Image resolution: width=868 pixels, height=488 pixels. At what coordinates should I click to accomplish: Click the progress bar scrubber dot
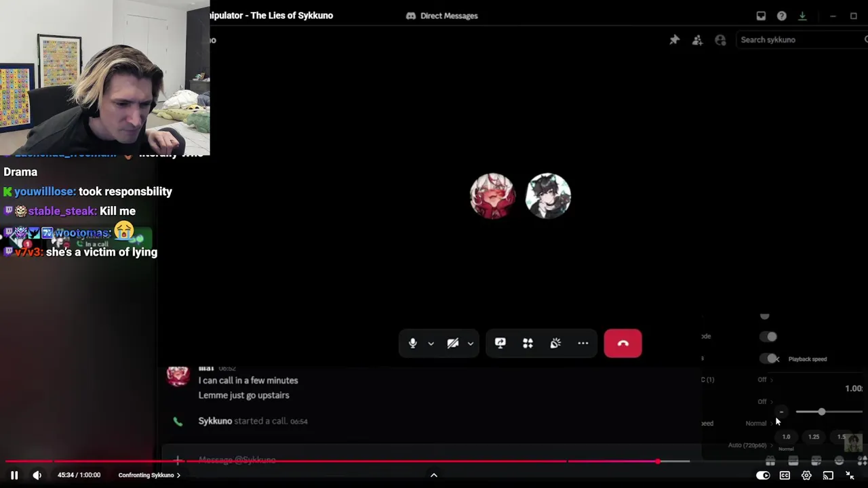[658, 462]
